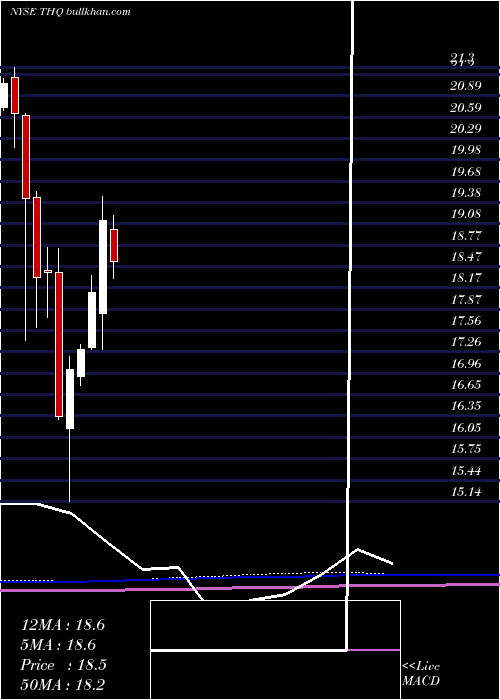Click the 50MA : 18.2 readout
Screen dimensions: 500x700
pos(63,684)
